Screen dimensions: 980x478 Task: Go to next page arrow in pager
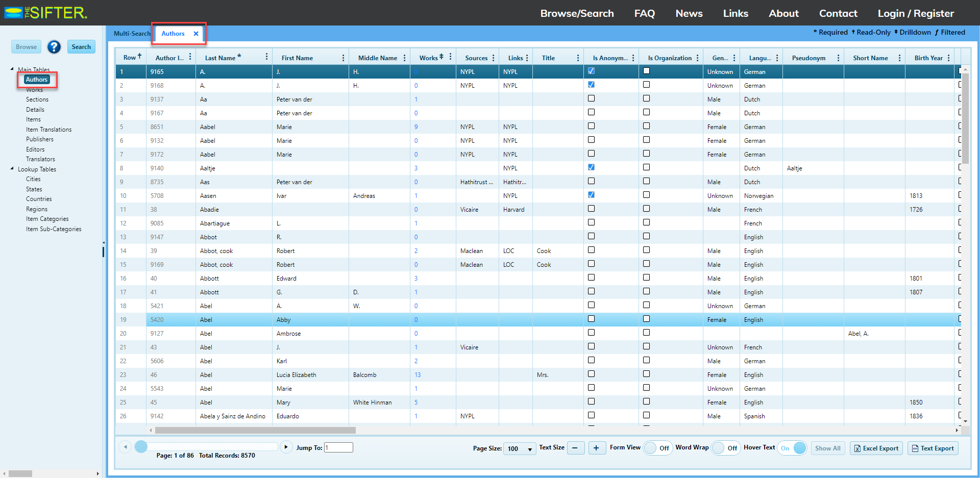tap(286, 447)
